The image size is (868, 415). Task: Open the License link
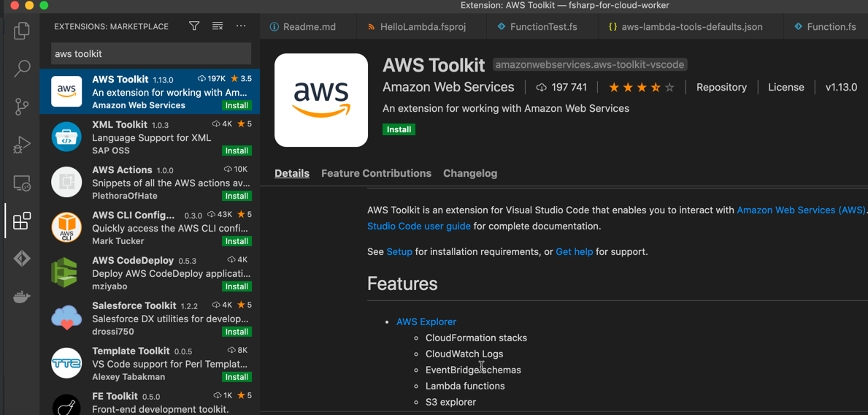[x=786, y=87]
